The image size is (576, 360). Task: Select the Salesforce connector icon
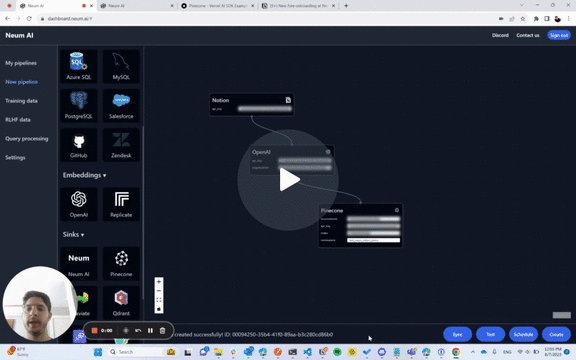[x=121, y=106]
